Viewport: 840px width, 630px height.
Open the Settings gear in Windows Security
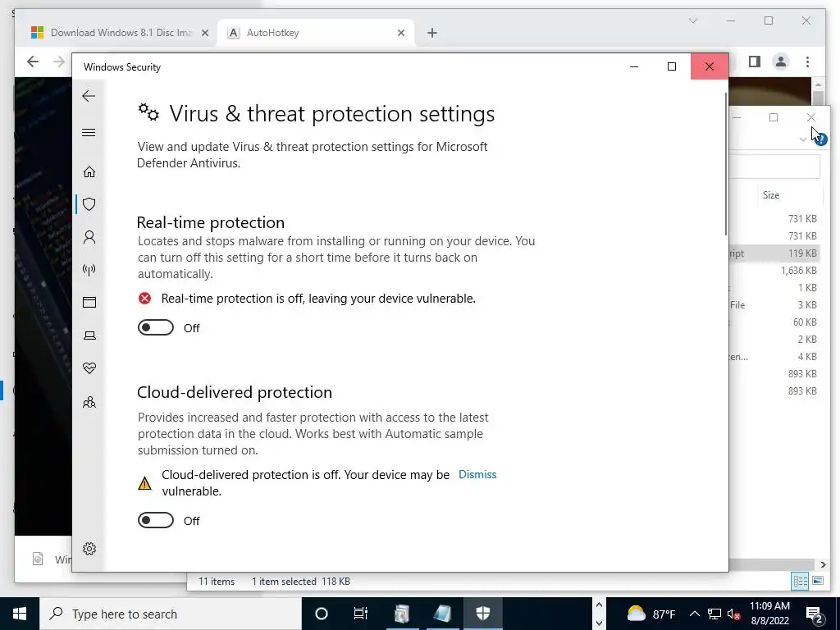[89, 549]
